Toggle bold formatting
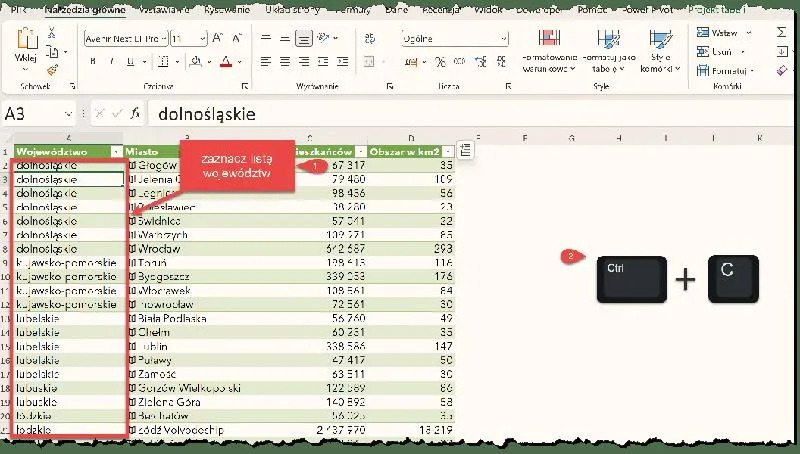The image size is (800, 454). click(x=93, y=62)
